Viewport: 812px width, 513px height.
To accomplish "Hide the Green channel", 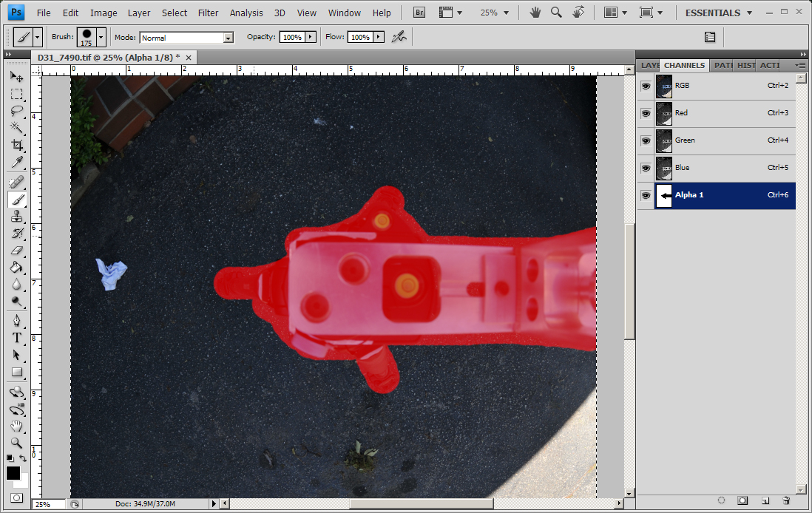I will (646, 140).
